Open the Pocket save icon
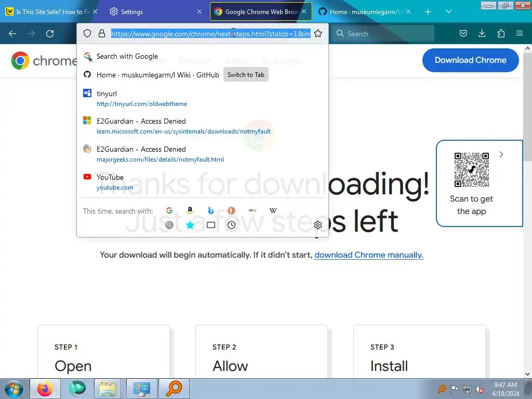The height and width of the screenshot is (399, 532). 463,33
